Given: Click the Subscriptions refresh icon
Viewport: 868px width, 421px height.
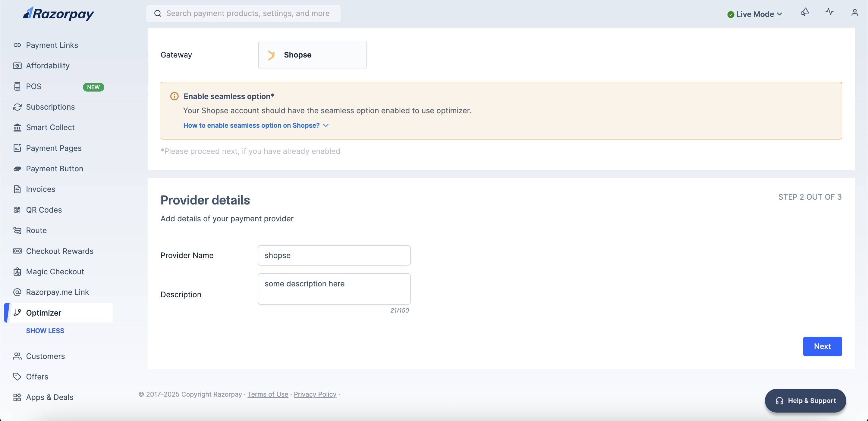Looking at the screenshot, I should pos(17,107).
